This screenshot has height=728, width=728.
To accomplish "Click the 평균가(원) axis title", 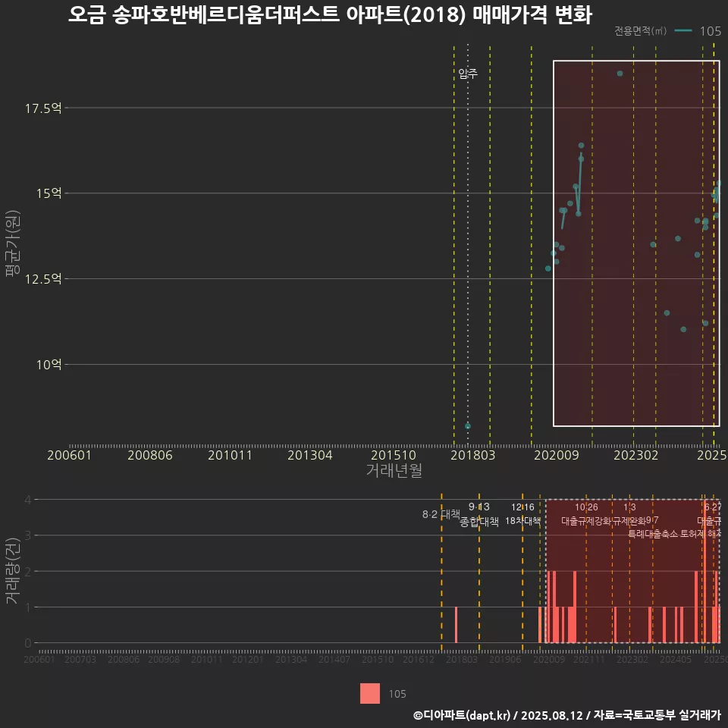I will 13,243.
